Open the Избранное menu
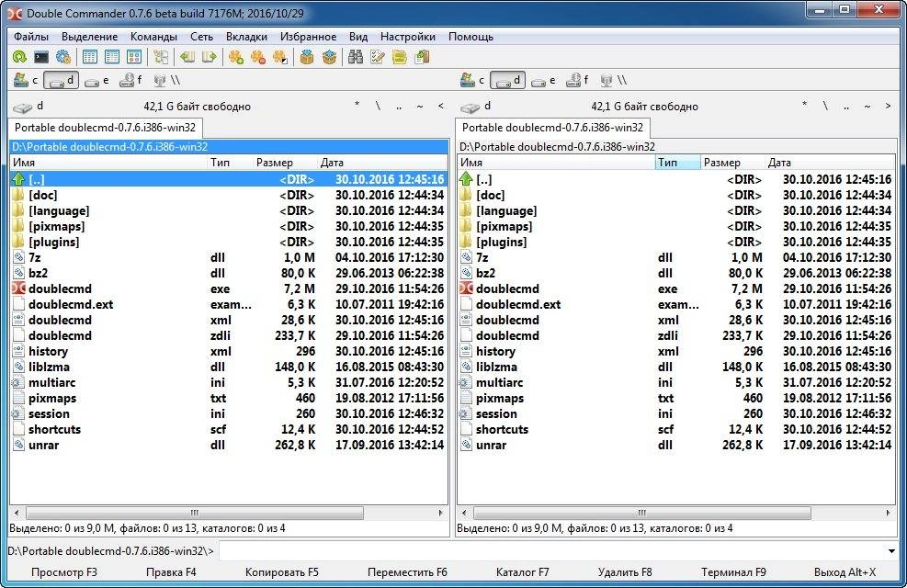Image resolution: width=907 pixels, height=588 pixels. [x=309, y=37]
